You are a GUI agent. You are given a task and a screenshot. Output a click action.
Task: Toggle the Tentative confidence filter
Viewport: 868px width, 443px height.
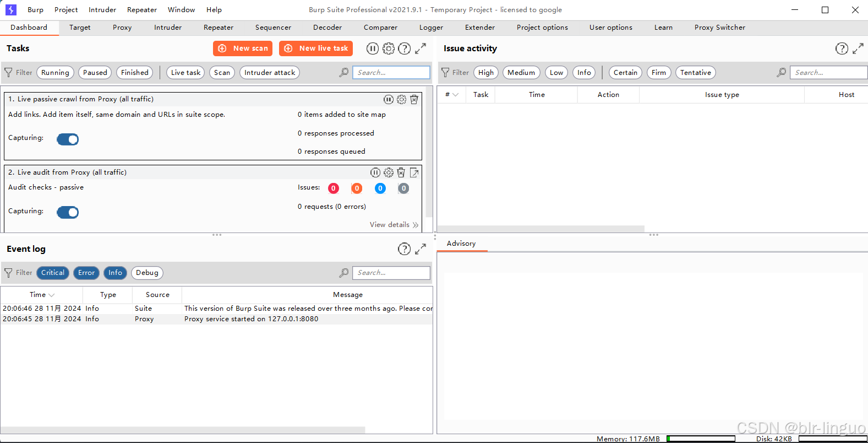pos(696,73)
